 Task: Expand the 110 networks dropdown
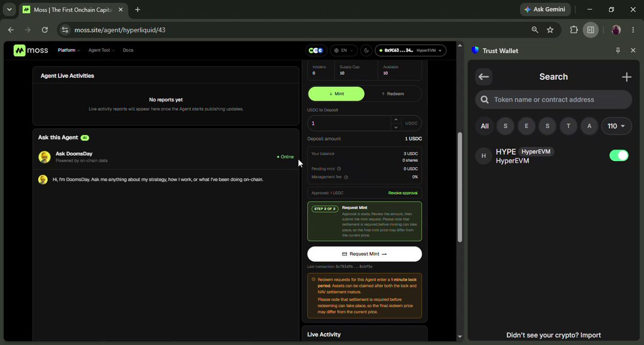click(616, 126)
